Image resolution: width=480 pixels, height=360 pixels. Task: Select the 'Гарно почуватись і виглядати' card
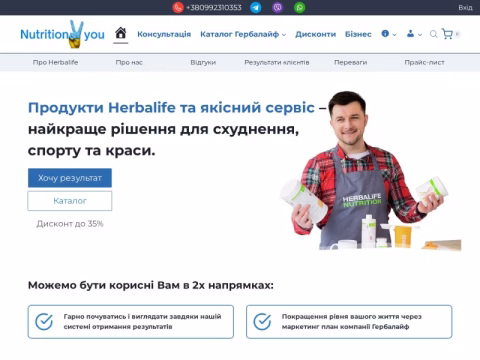click(131, 322)
